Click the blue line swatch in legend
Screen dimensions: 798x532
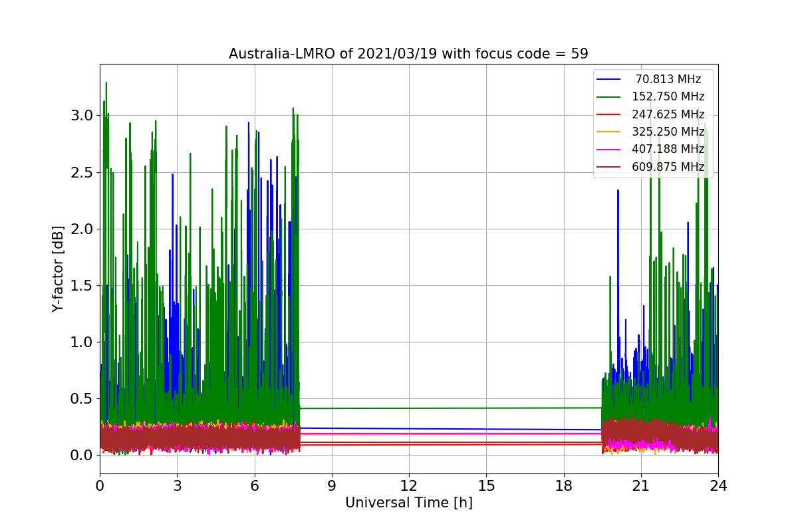608,79
